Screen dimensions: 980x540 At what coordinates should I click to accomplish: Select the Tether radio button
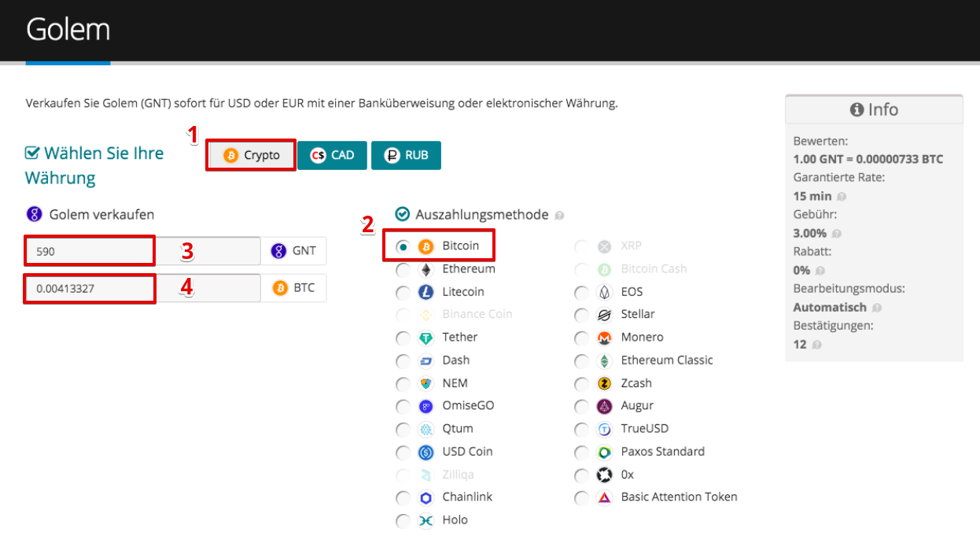(403, 338)
